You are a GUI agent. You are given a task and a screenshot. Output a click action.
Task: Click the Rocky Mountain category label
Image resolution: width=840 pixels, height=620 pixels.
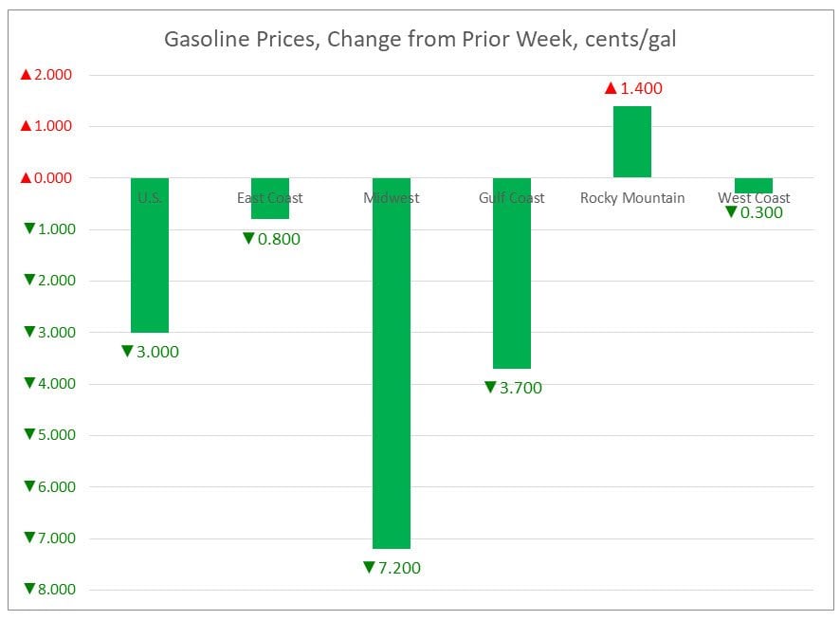[x=631, y=198]
